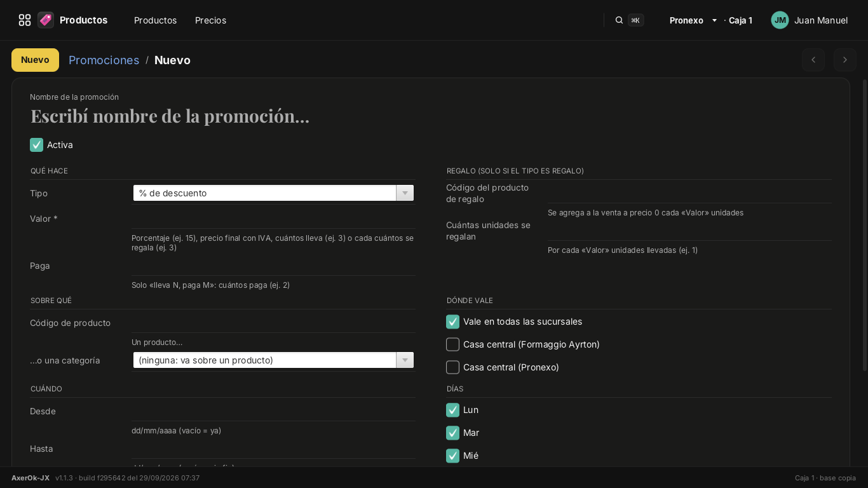This screenshot has height=488, width=868.
Task: Open the Tipo dropdown
Action: (273, 193)
